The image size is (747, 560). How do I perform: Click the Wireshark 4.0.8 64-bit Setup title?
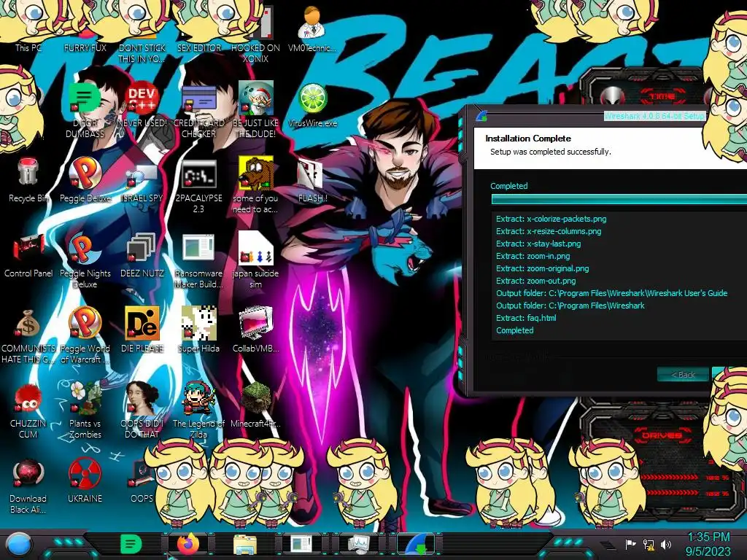point(654,116)
